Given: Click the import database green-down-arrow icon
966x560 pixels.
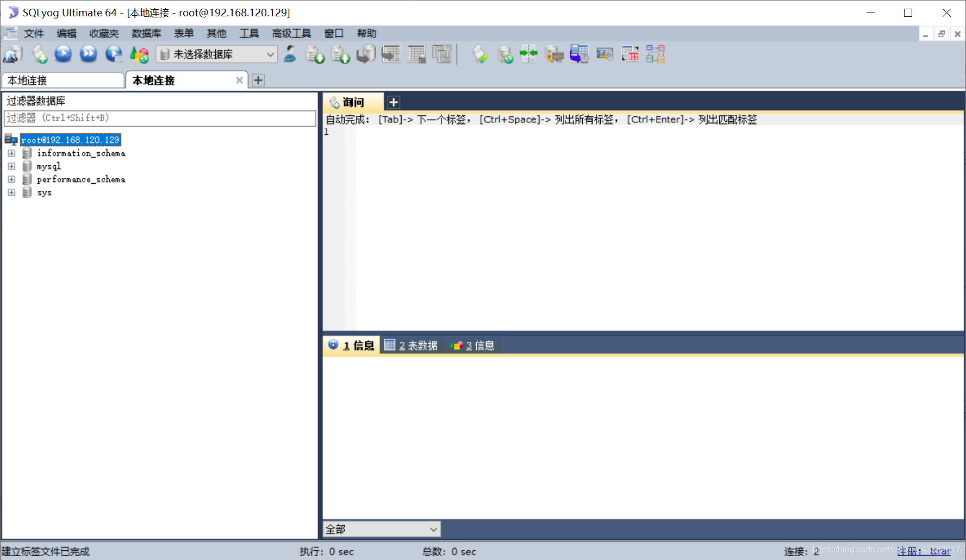Looking at the screenshot, I should click(315, 54).
